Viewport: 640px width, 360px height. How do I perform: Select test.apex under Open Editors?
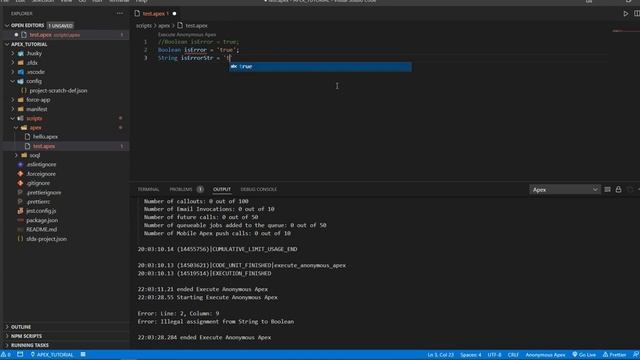pos(40,35)
